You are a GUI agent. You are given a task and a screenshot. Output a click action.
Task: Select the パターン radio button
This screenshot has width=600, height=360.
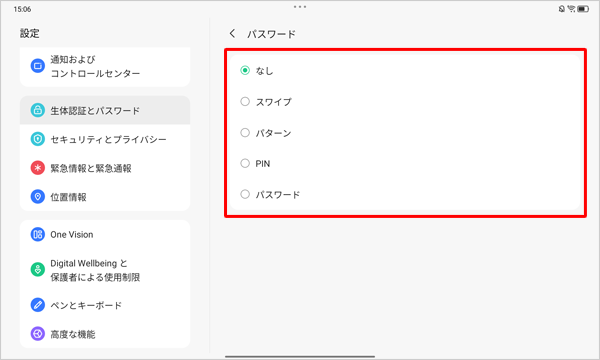tap(245, 133)
